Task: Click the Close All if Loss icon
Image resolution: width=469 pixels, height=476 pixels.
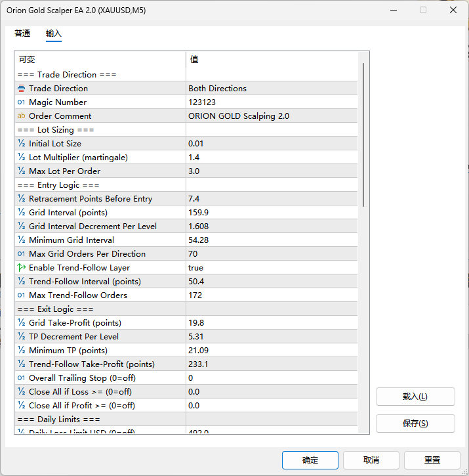Action: tap(21, 392)
